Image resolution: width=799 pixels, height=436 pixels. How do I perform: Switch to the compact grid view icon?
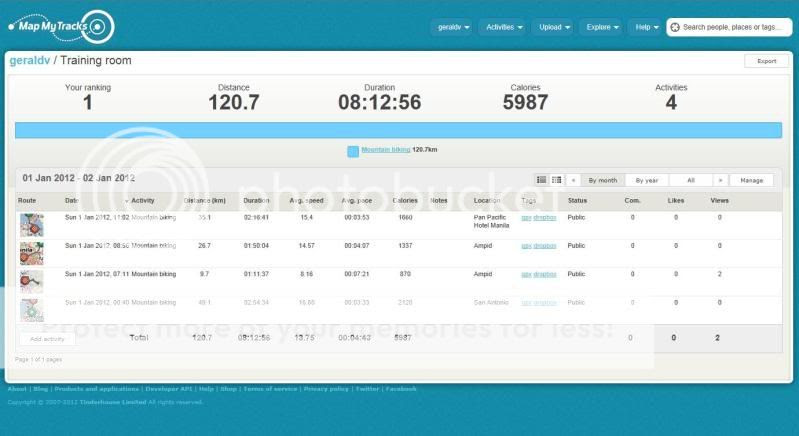[556, 180]
